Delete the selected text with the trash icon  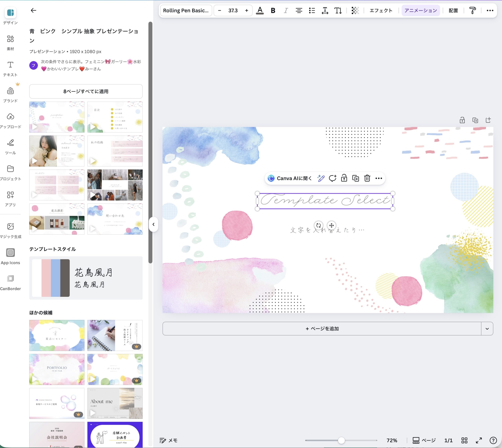pos(367,178)
